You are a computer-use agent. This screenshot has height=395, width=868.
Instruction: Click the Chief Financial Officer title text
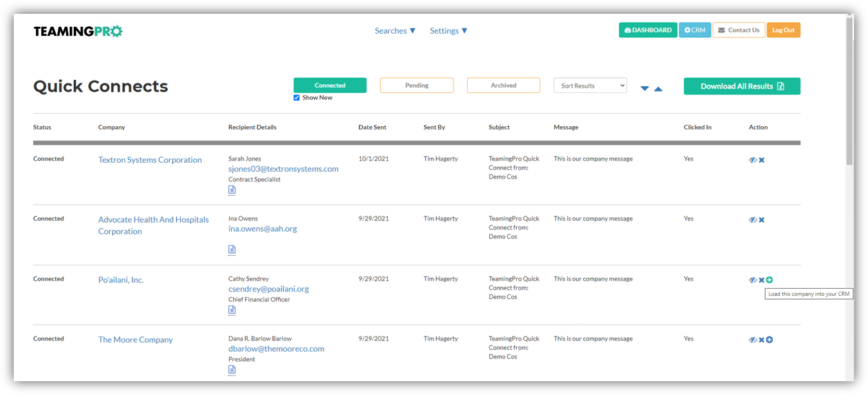[x=259, y=299]
